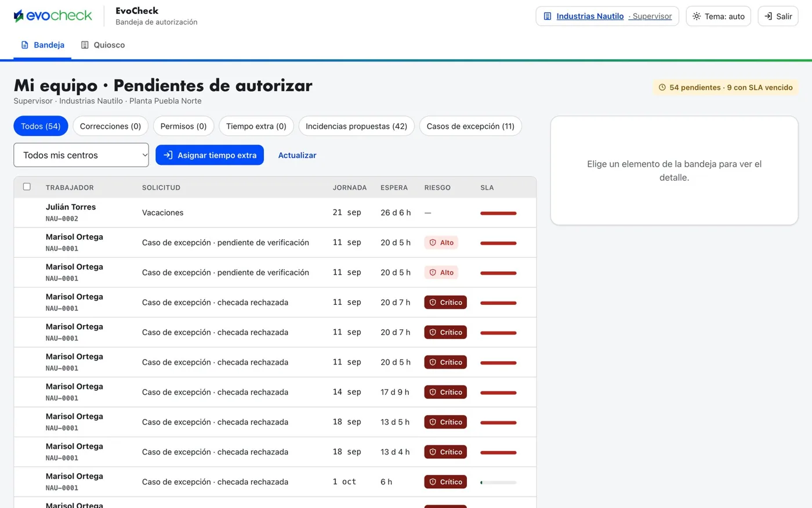Click the SLA progress bar in the 1 oct row
This screenshot has height=508, width=812.
[x=498, y=482]
